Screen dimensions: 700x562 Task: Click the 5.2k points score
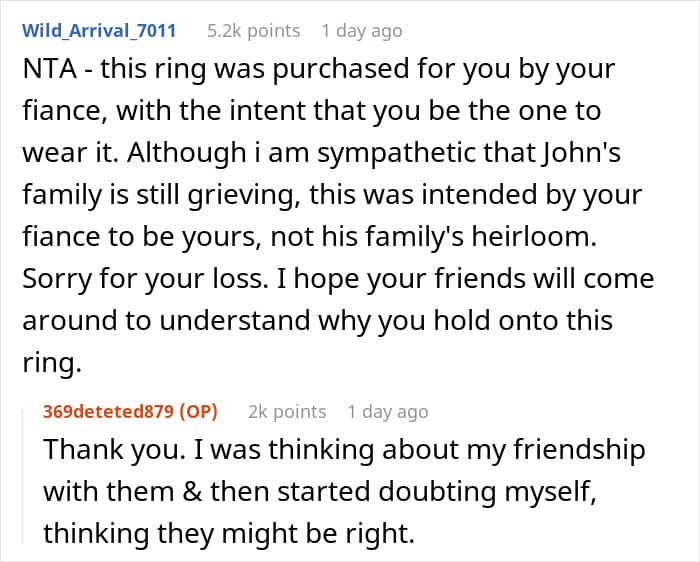[x=254, y=31]
